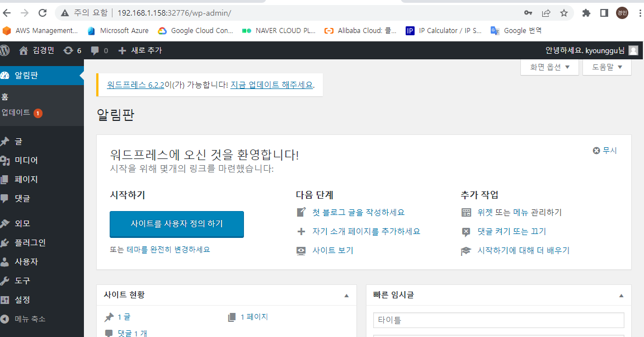Viewport: 644px width, 337px height.
Task: Open comments bubble icon showing 0
Action: [100, 50]
